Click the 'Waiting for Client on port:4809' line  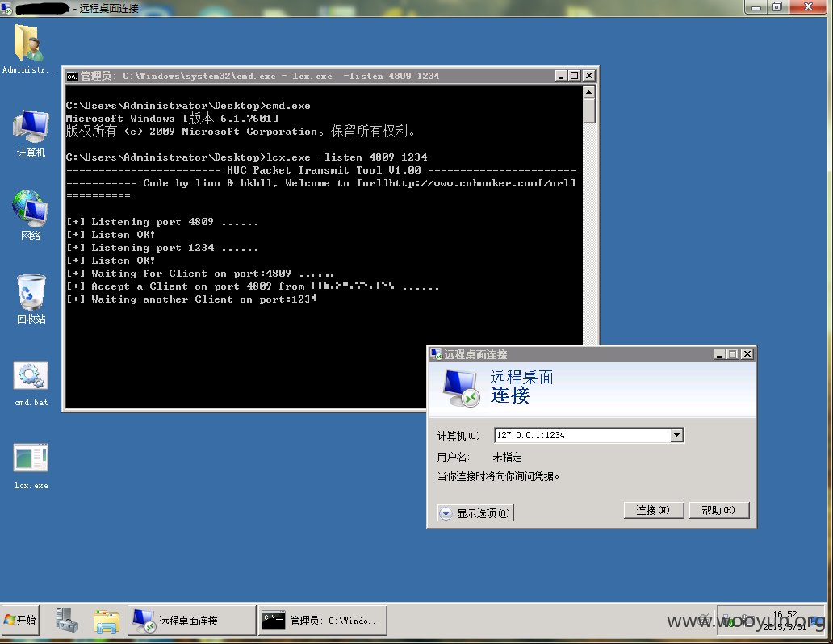pyautogui.click(x=199, y=274)
